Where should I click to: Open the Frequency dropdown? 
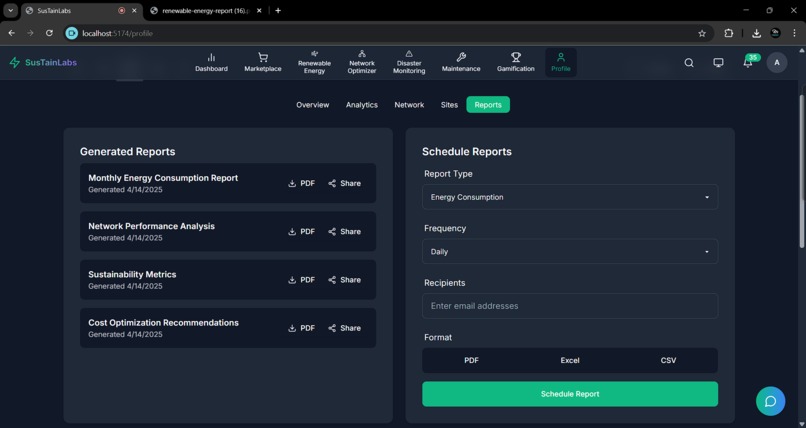570,252
